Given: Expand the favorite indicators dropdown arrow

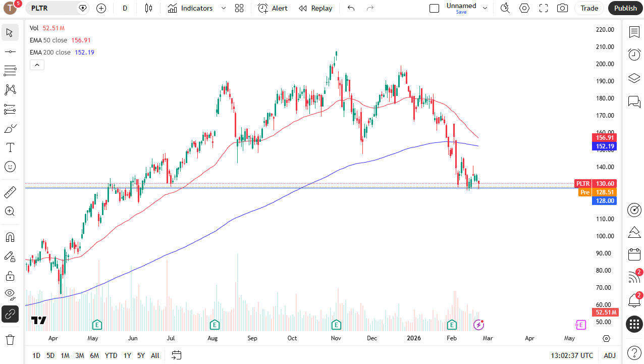Looking at the screenshot, I should coord(224,8).
